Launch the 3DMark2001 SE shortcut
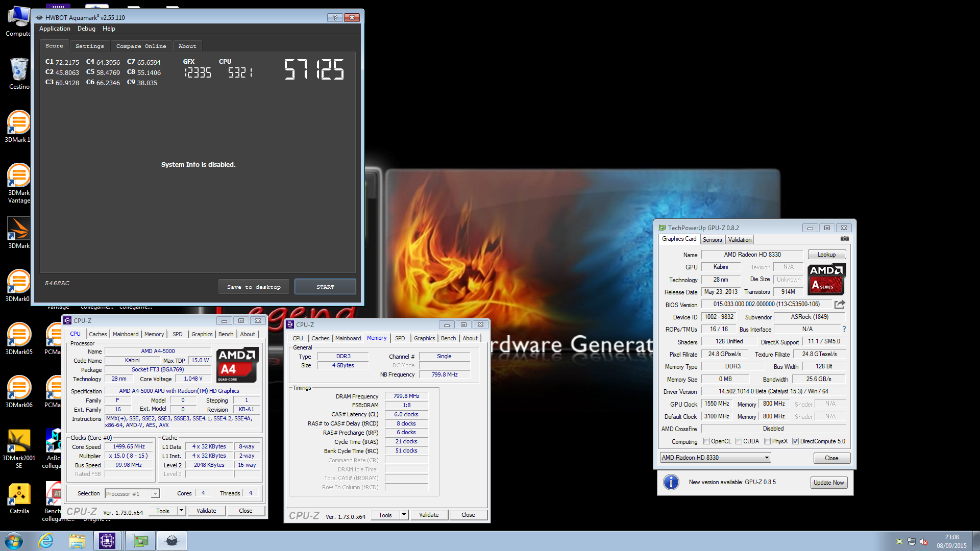 19,449
